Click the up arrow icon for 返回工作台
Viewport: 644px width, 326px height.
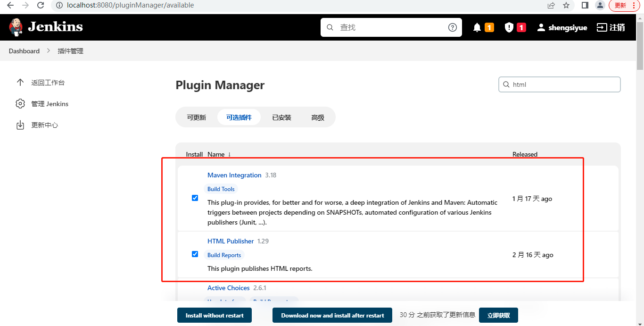click(x=20, y=82)
